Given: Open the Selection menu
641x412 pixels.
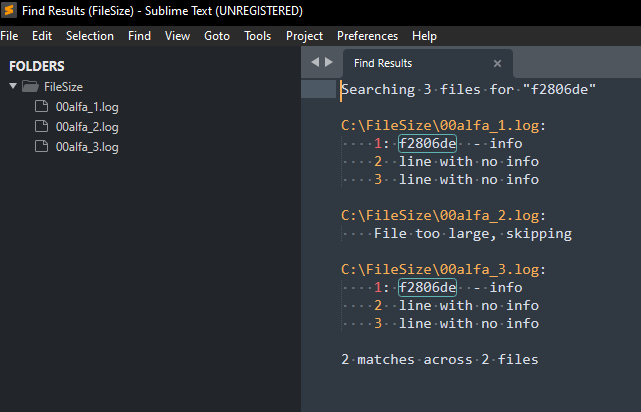Looking at the screenshot, I should [90, 36].
